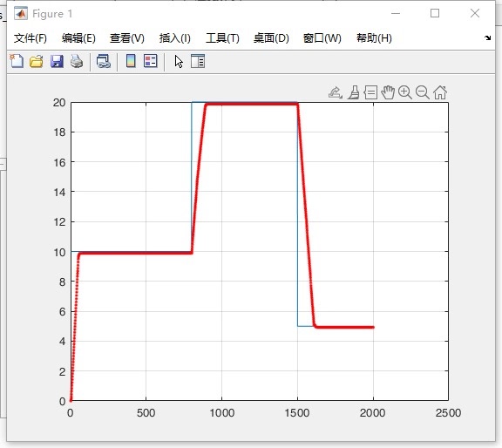
Task: Select the Zoom Out magnifier tool
Action: coord(423,92)
